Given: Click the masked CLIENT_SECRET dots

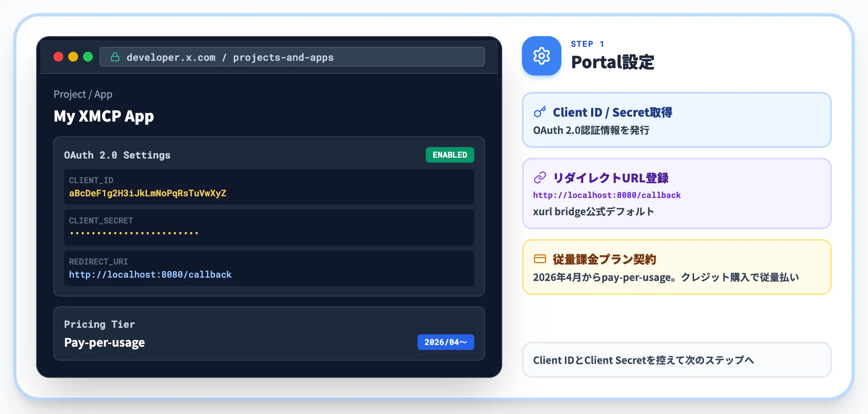Looking at the screenshot, I should (x=134, y=233).
